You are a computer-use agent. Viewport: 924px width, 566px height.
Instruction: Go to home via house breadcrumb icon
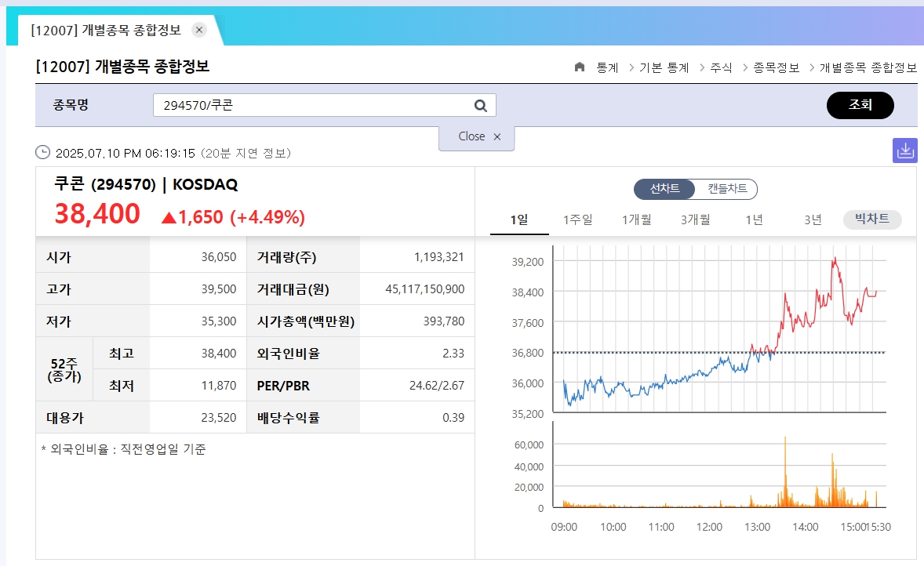point(580,67)
